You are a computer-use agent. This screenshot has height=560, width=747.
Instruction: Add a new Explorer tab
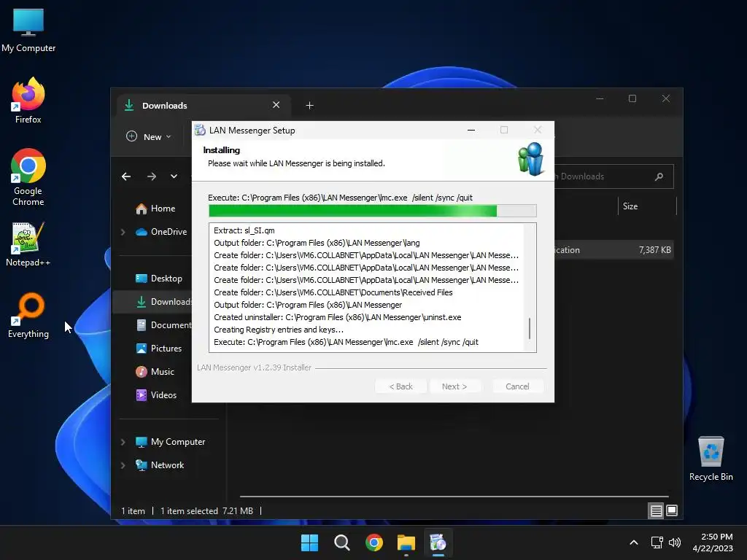[x=309, y=105]
